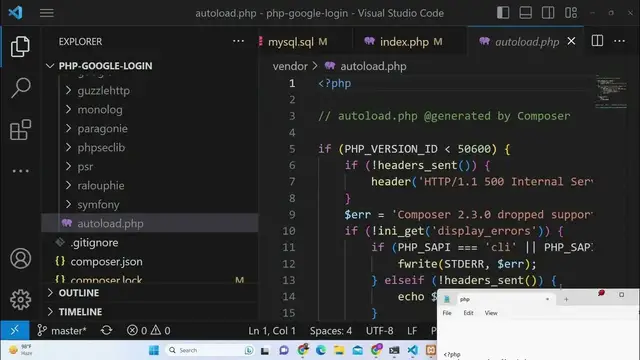Click Synchronize Changes icon in status bar
Image resolution: width=640 pixels, height=360 pixels.
107,330
